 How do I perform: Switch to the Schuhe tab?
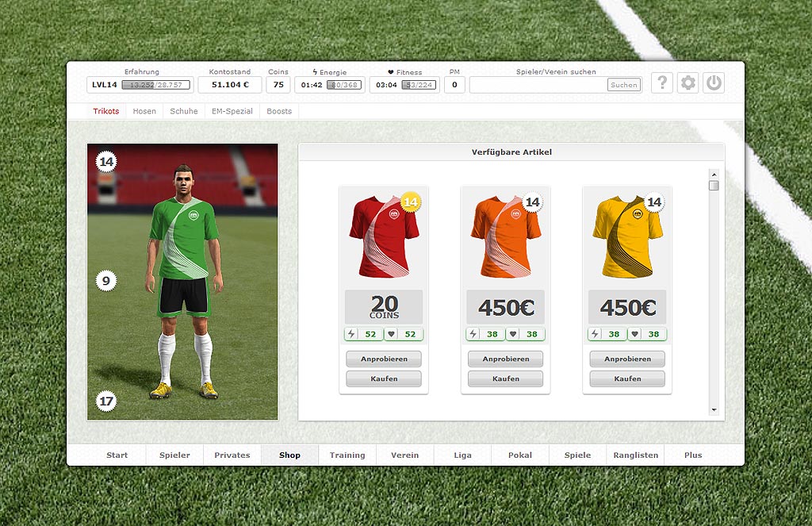pyautogui.click(x=184, y=111)
